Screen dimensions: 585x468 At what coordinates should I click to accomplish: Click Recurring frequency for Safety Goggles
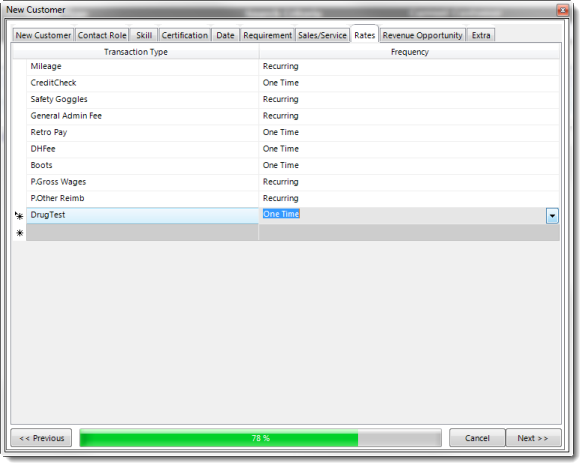point(409,99)
